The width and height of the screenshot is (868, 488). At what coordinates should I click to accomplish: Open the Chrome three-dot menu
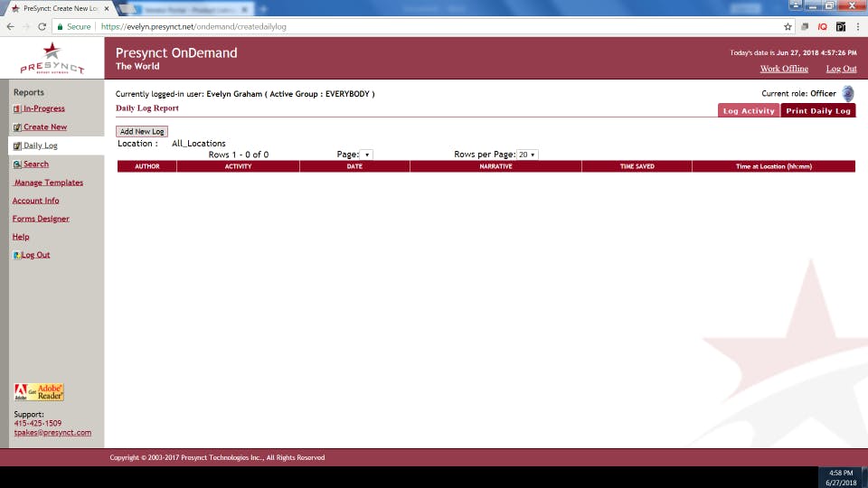coord(858,26)
